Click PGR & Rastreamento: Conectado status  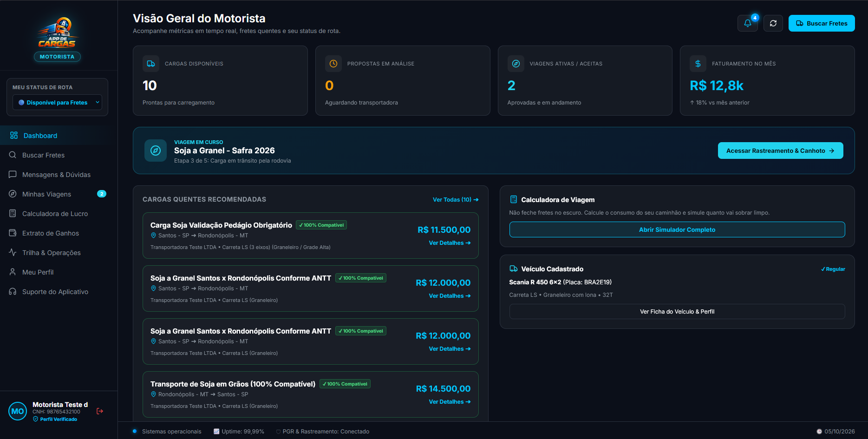323,432
